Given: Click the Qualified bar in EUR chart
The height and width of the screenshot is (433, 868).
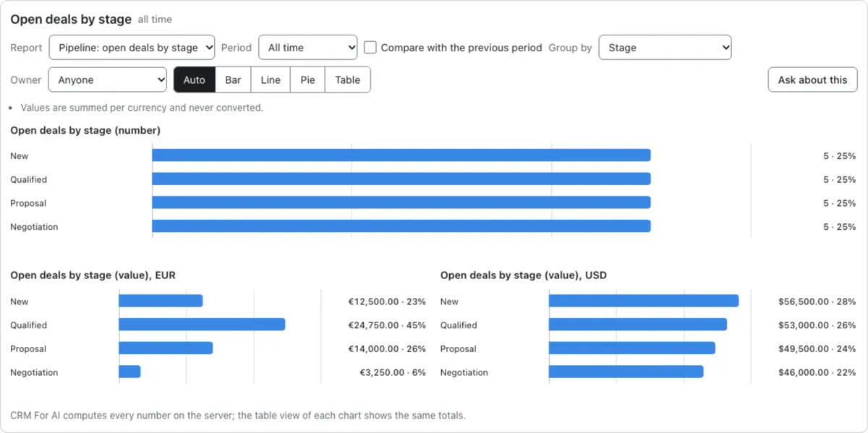Looking at the screenshot, I should pos(202,325).
